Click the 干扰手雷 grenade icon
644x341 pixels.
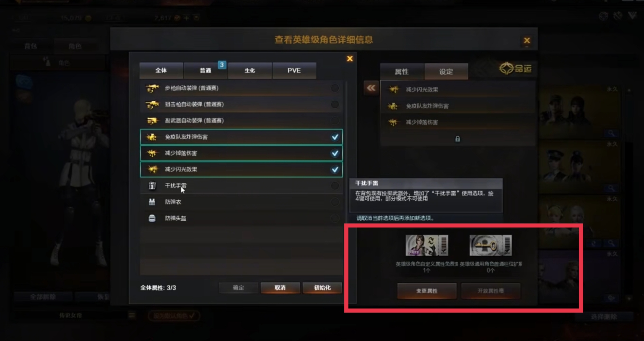point(152,186)
